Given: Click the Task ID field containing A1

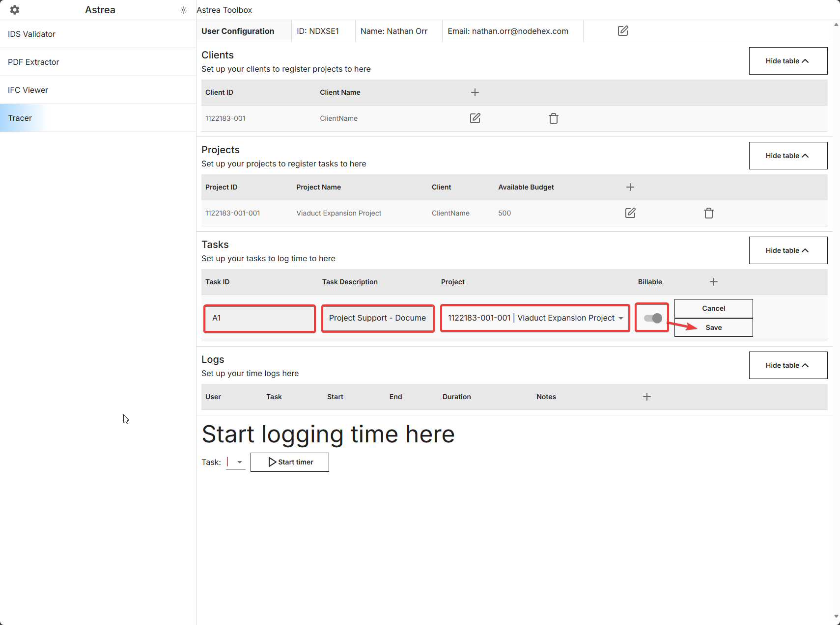Looking at the screenshot, I should 259,318.
